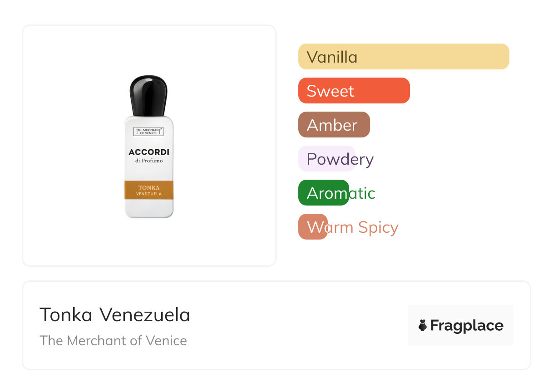Open the Tonka Venezuela title link
The image size is (553, 392).
coord(115,315)
